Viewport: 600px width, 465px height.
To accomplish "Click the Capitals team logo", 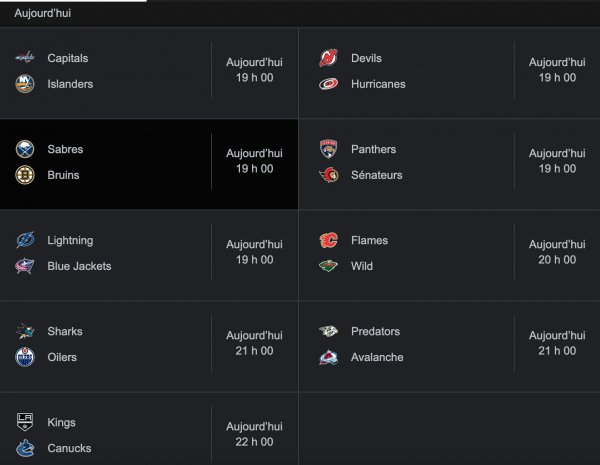I will [x=25, y=58].
